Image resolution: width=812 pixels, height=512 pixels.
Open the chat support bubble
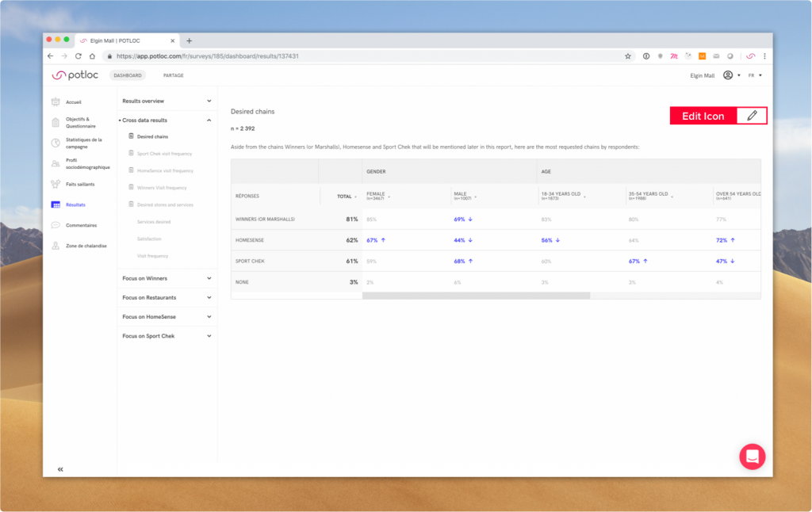tap(752, 457)
